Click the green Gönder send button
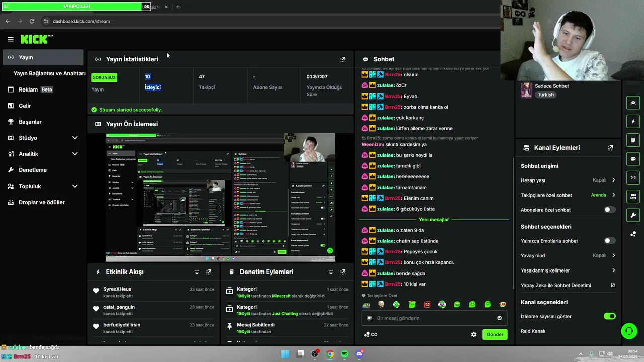644x362 pixels. 495,334
